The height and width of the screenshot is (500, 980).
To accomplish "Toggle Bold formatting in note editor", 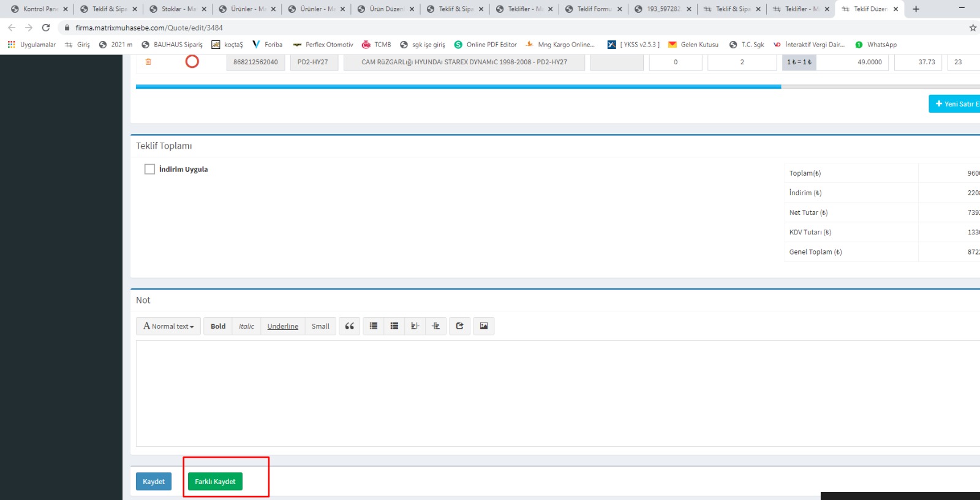I will pyautogui.click(x=218, y=326).
